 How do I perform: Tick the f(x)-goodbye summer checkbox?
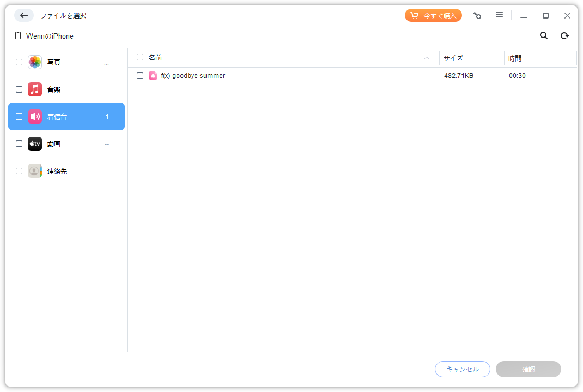[x=140, y=76]
